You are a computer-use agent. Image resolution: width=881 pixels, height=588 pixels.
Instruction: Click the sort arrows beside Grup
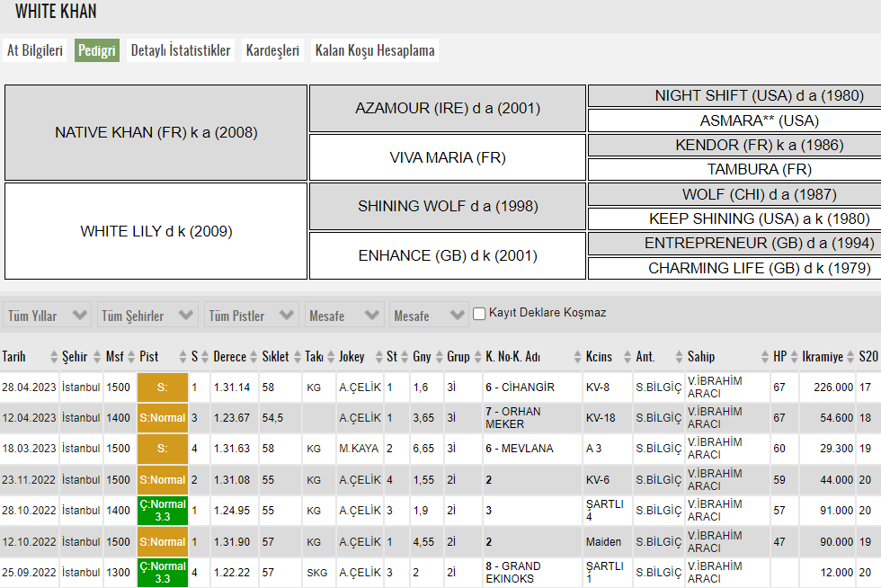tap(478, 356)
